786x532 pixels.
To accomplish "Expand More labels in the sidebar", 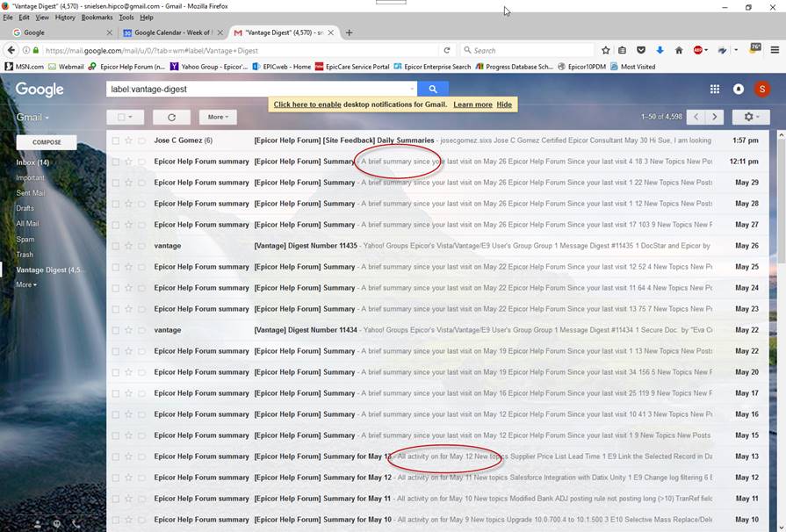I will 26,284.
